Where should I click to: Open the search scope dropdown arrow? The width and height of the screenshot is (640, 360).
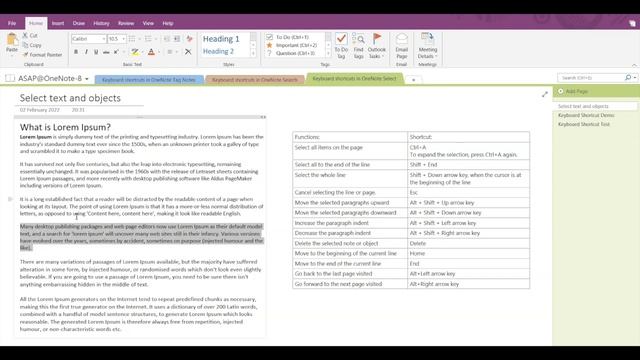coord(635,78)
